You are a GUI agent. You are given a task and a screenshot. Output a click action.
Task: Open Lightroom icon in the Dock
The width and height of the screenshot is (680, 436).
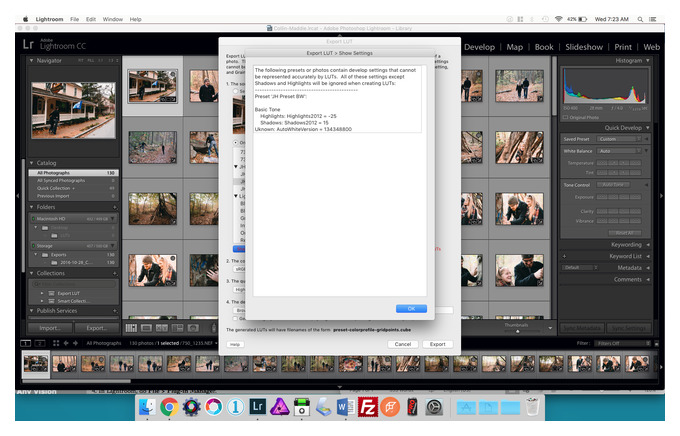pyautogui.click(x=258, y=407)
